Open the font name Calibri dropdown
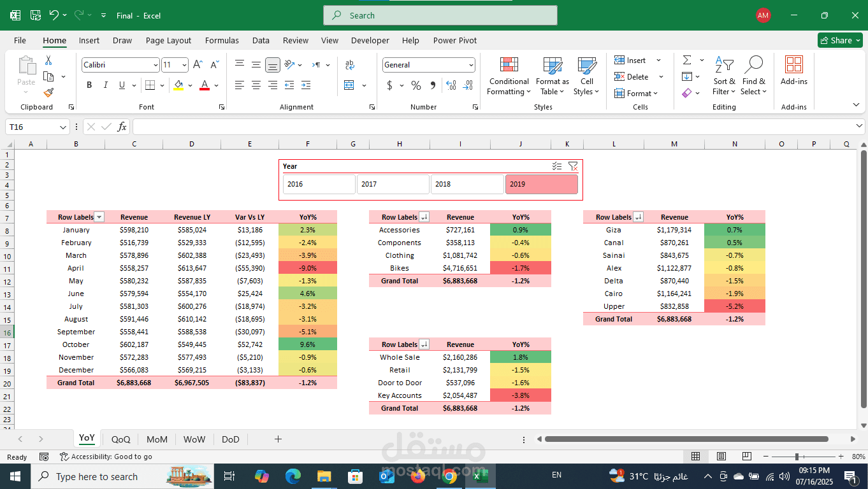868x489 pixels. tap(156, 65)
